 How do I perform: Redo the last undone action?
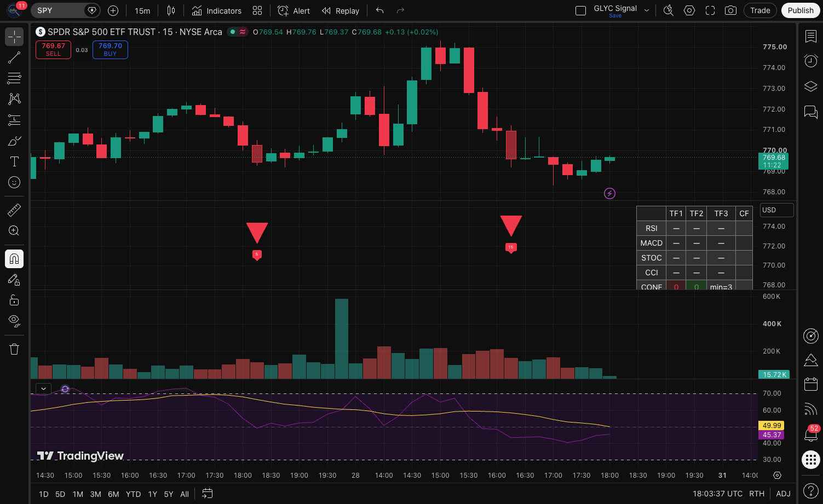400,10
